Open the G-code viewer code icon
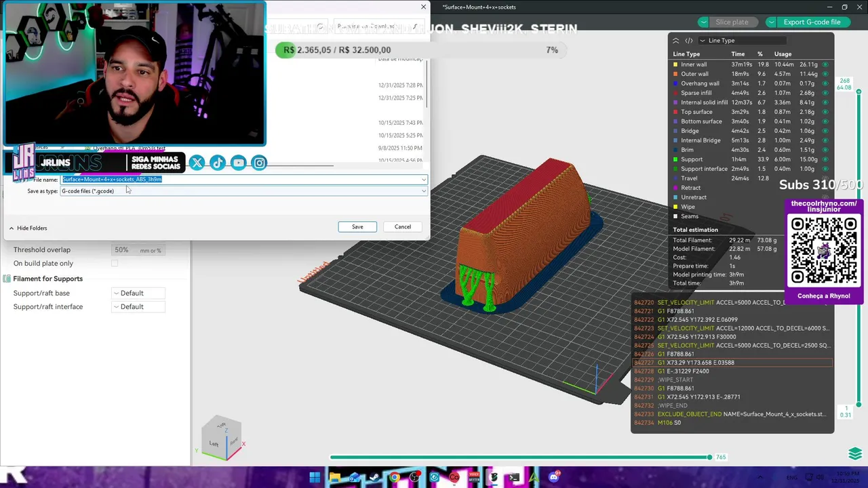 tap(689, 41)
